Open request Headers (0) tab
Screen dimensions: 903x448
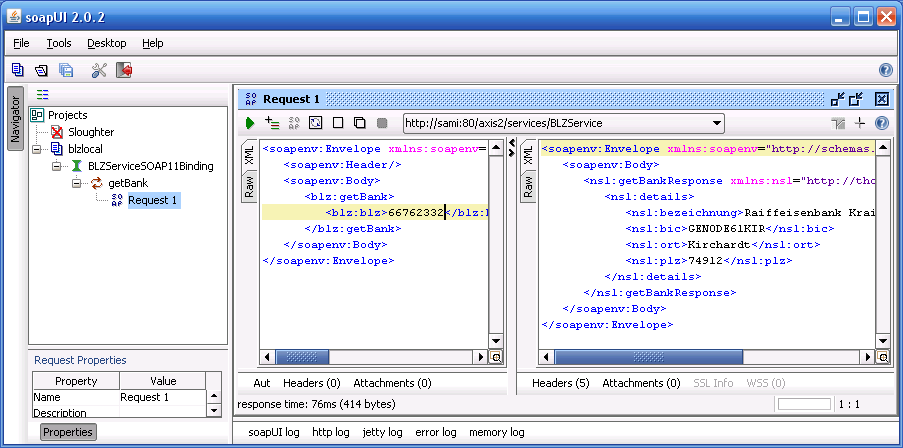point(312,383)
